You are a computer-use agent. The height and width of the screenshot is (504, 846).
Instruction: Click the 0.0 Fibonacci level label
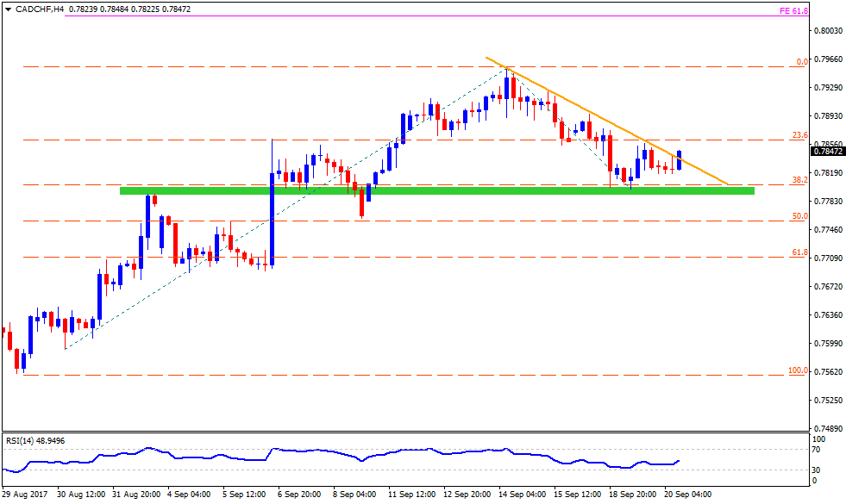tap(802, 61)
